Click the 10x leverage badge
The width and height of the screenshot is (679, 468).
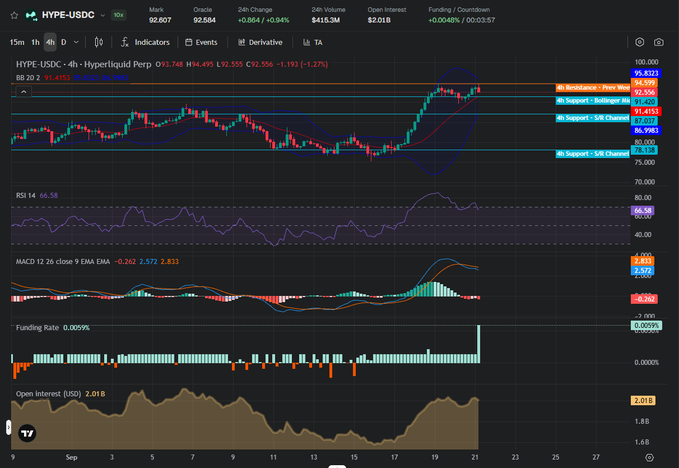point(118,15)
